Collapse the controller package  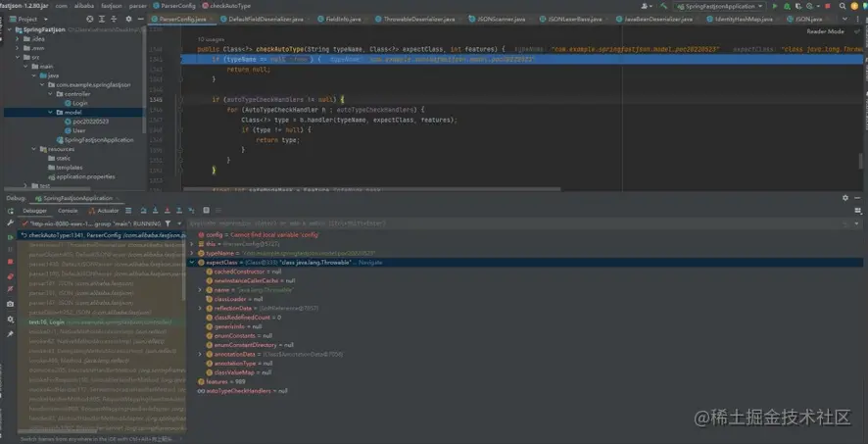[x=51, y=94]
